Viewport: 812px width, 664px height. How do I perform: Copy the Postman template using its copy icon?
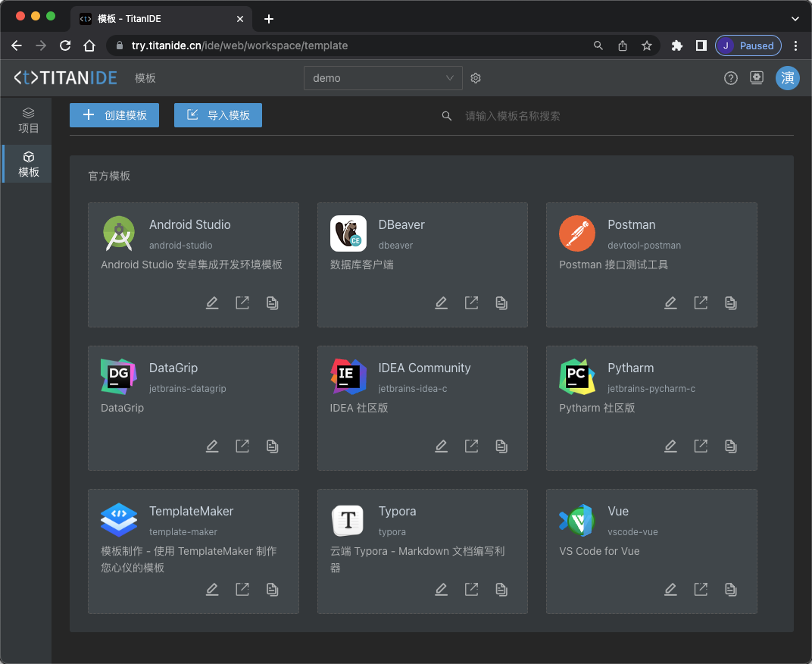point(730,303)
